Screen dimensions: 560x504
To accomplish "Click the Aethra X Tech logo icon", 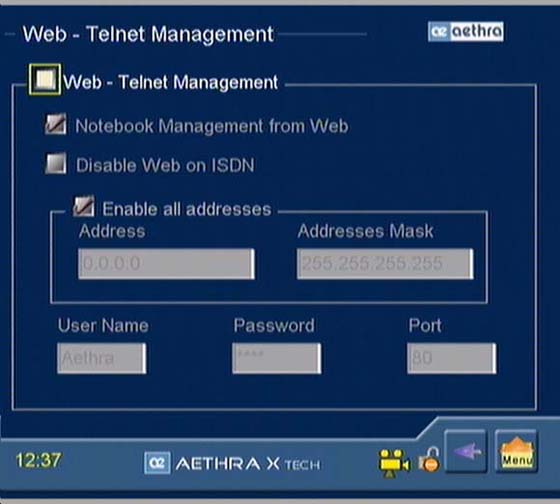I will (x=157, y=463).
